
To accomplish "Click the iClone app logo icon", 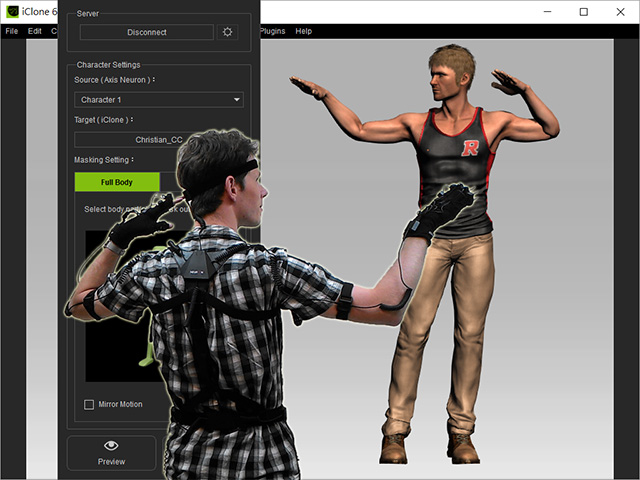I will pos(11,11).
